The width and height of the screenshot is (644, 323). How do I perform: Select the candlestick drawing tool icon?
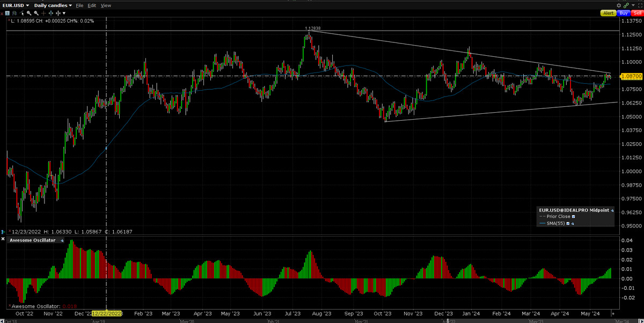pos(14,13)
